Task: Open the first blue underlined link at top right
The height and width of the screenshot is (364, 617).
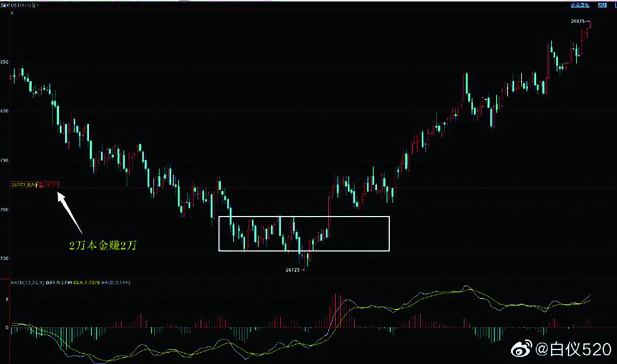Action: click(580, 5)
